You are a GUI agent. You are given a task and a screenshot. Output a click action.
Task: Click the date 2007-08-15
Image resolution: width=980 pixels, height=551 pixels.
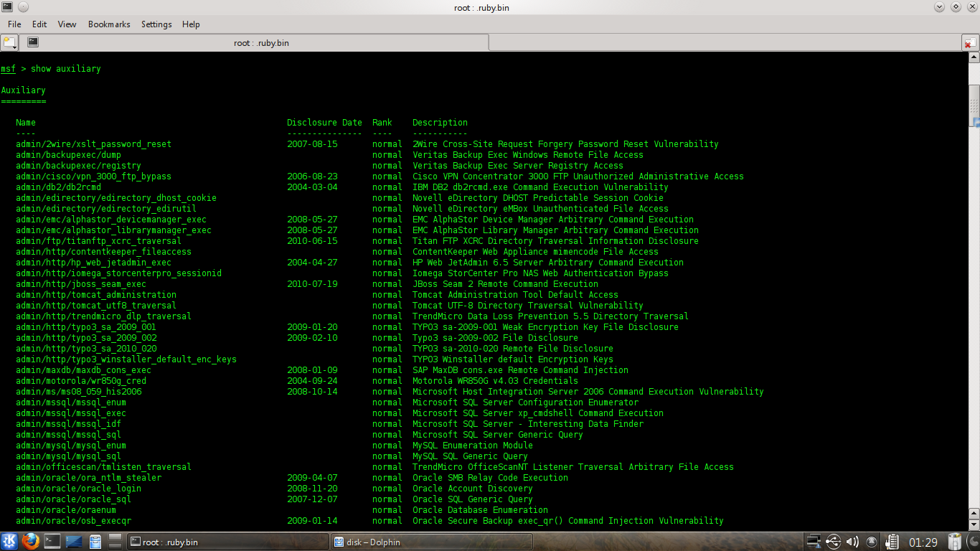312,144
